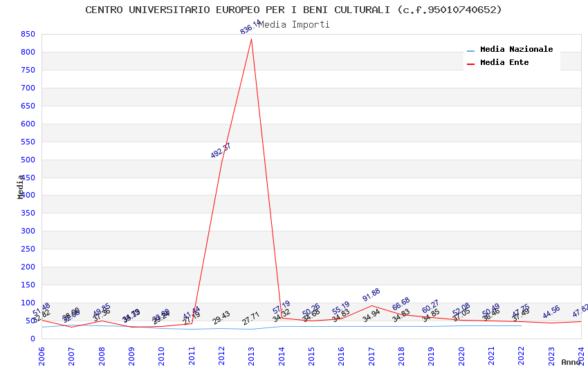Screen dimensions: 588x380
Task: Click x-axis year 2023
Action: [551, 356]
